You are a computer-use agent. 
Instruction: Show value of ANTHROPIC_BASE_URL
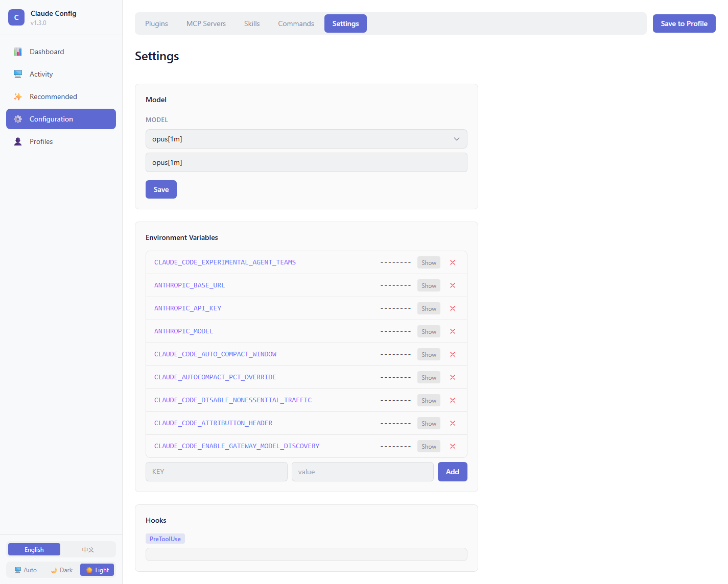pos(429,285)
